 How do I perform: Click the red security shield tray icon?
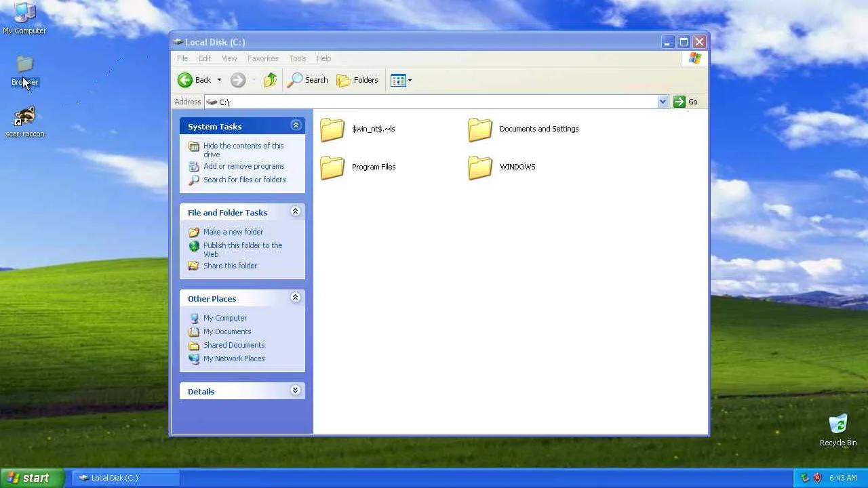click(x=817, y=478)
